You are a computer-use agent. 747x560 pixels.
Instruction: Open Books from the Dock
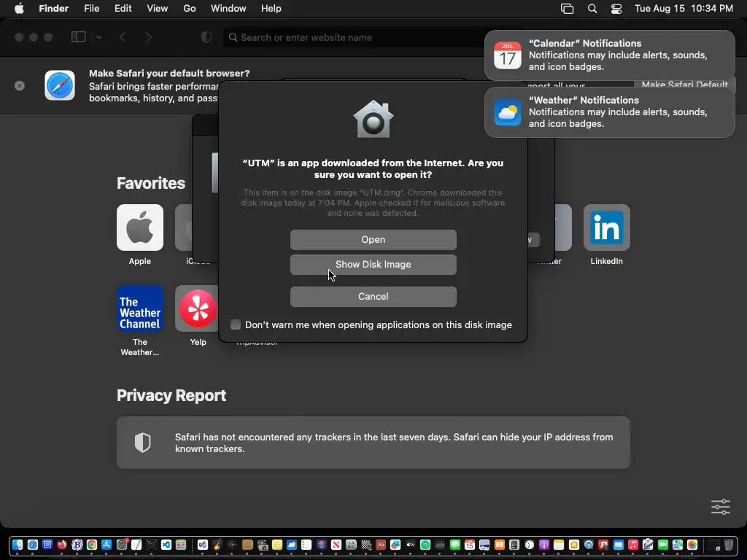click(499, 545)
